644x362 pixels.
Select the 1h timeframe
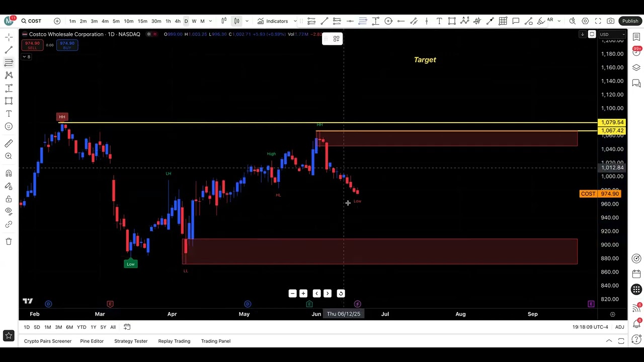point(168,21)
